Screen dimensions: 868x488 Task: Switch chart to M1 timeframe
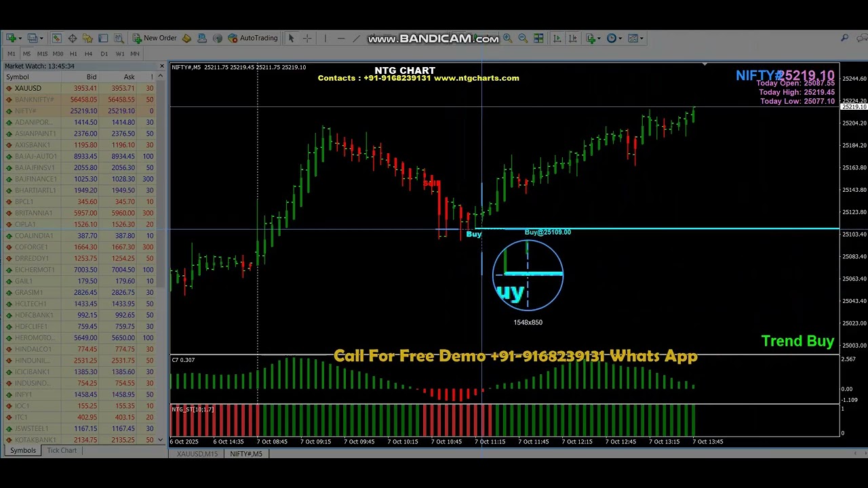pos(12,54)
